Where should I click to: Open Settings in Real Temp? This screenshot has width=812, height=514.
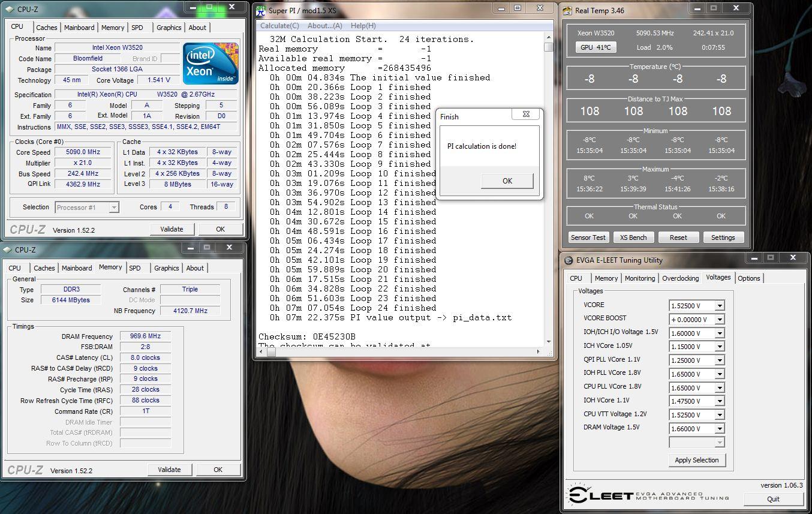[723, 238]
